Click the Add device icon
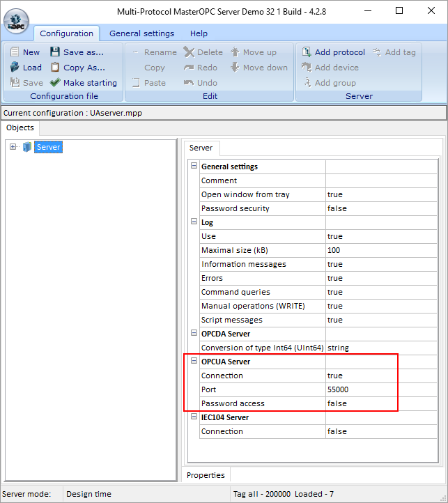 click(x=307, y=67)
